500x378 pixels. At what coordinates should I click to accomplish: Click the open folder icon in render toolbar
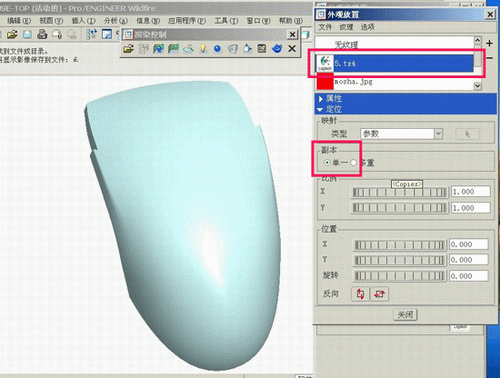pos(128,49)
